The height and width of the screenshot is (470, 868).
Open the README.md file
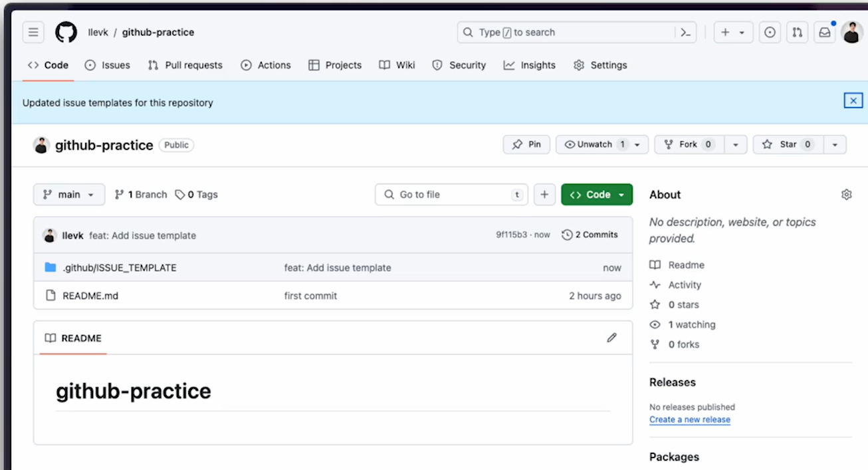point(90,296)
